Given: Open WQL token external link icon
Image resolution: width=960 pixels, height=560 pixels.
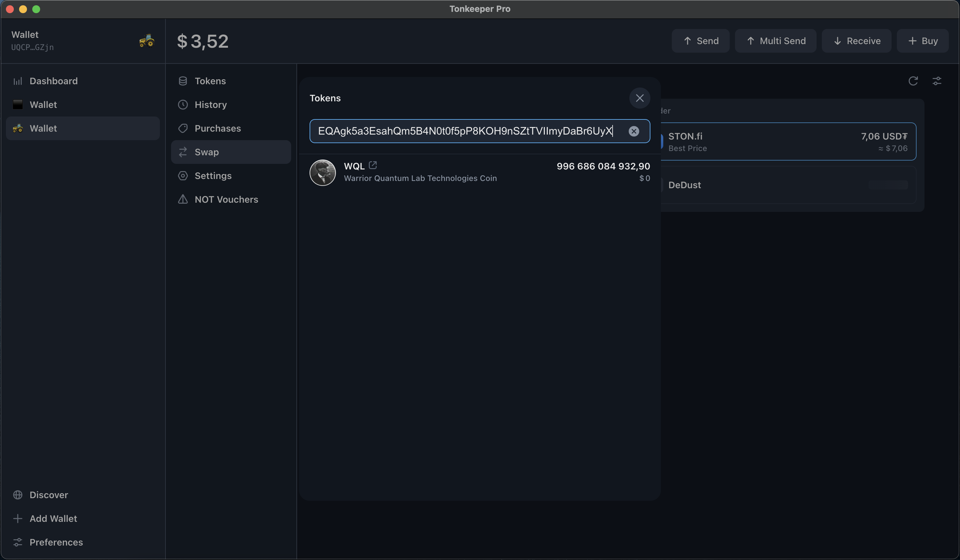Looking at the screenshot, I should click(372, 165).
